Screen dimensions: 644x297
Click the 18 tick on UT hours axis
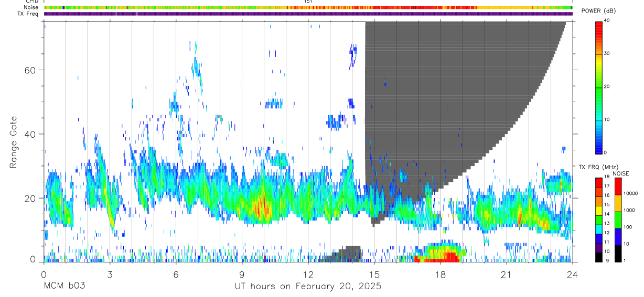441,274
